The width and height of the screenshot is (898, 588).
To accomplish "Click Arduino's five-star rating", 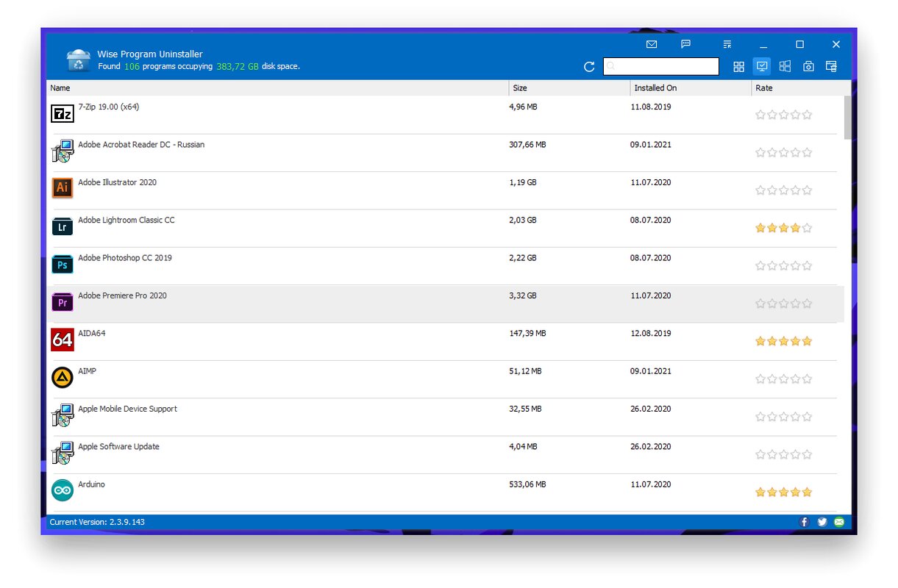I will [x=784, y=492].
